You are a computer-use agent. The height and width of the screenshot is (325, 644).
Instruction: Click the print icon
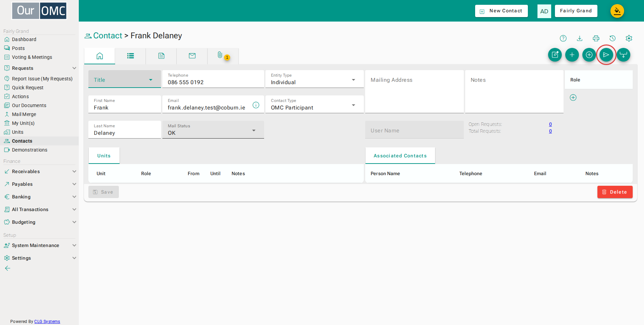click(x=596, y=38)
